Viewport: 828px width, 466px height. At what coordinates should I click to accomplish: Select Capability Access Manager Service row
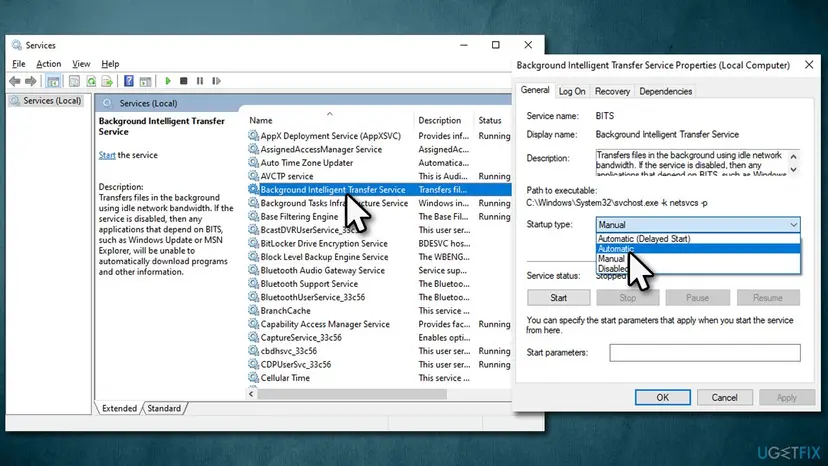379,324
